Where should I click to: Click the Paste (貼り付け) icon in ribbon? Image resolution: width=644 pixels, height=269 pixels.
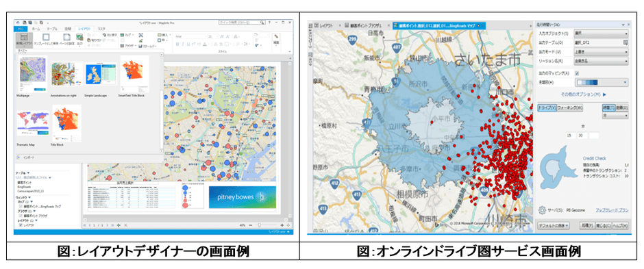[x=88, y=40]
